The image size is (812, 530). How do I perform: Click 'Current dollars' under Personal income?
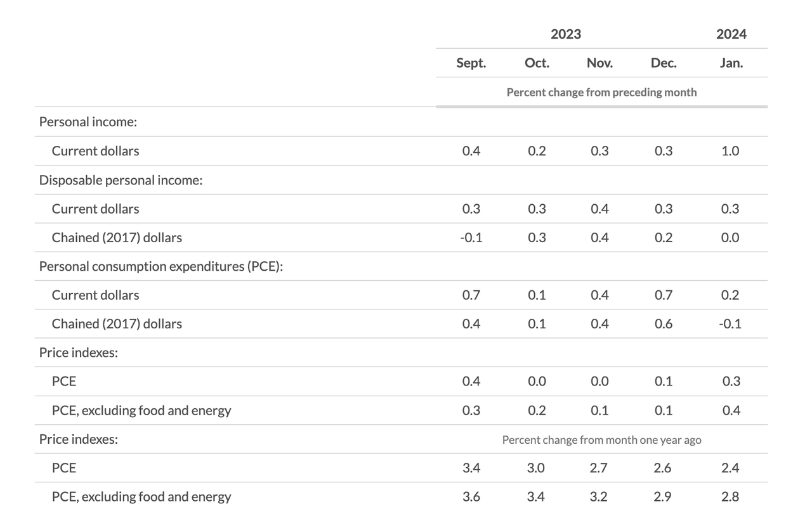[95, 151]
